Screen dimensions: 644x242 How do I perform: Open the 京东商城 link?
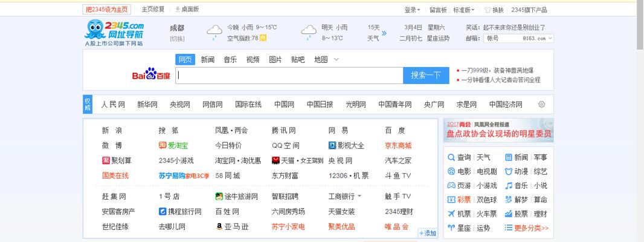pos(398,145)
